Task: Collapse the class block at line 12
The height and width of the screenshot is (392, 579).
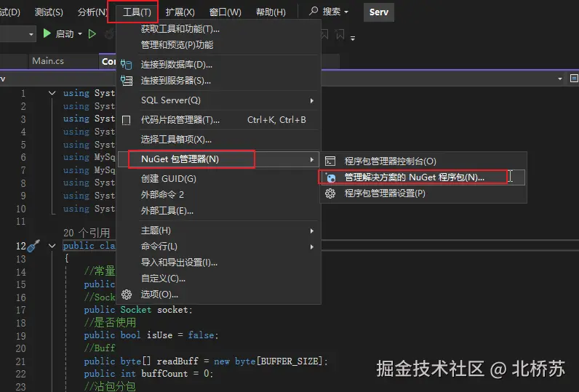Action: (x=52, y=246)
